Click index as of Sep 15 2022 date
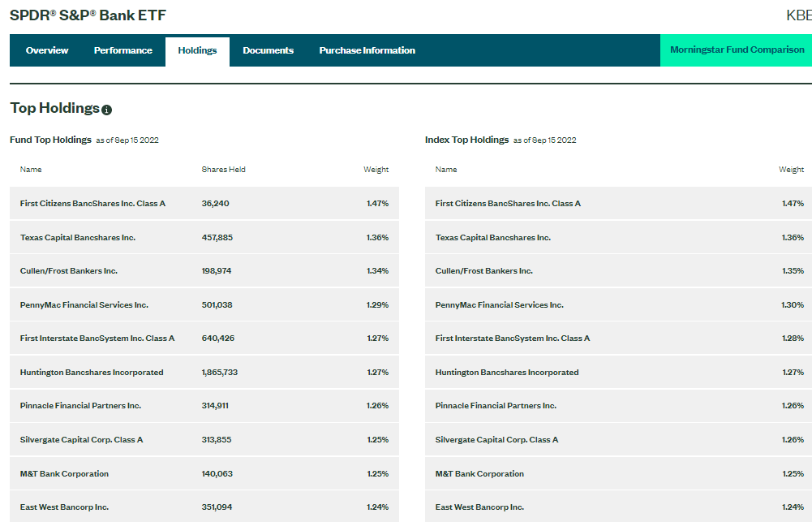812x522 pixels. point(545,140)
